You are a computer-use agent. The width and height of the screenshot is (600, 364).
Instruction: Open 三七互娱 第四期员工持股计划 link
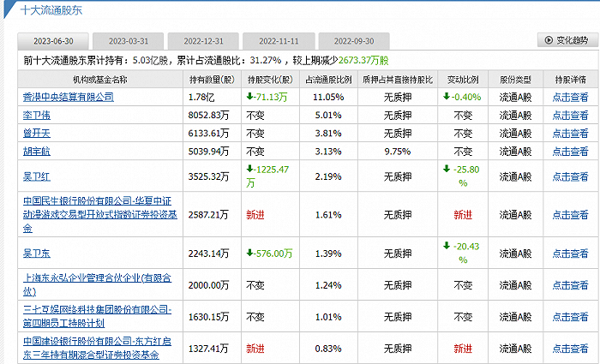tap(97, 317)
